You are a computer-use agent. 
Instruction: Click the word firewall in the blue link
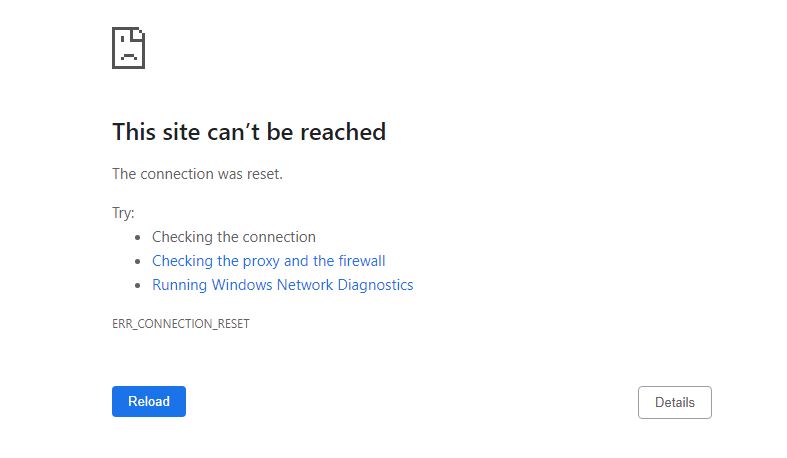coord(362,261)
